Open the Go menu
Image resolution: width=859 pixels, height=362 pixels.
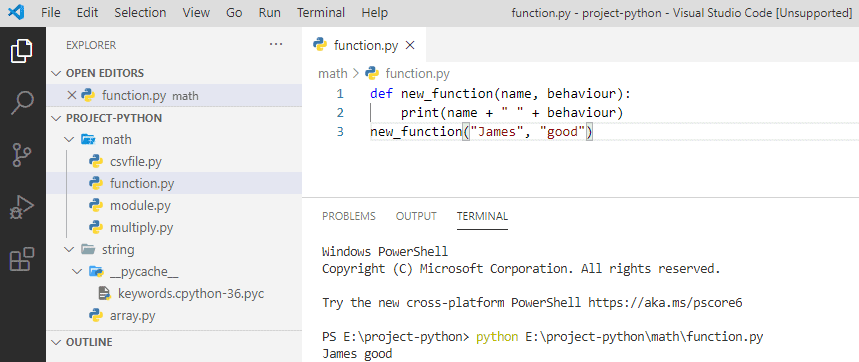click(234, 13)
